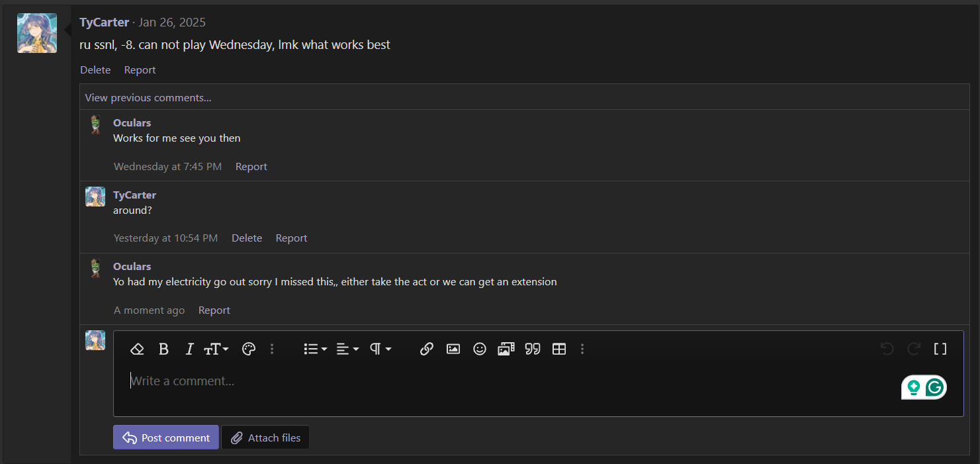Click Attach files to add an attachment

coord(265,437)
